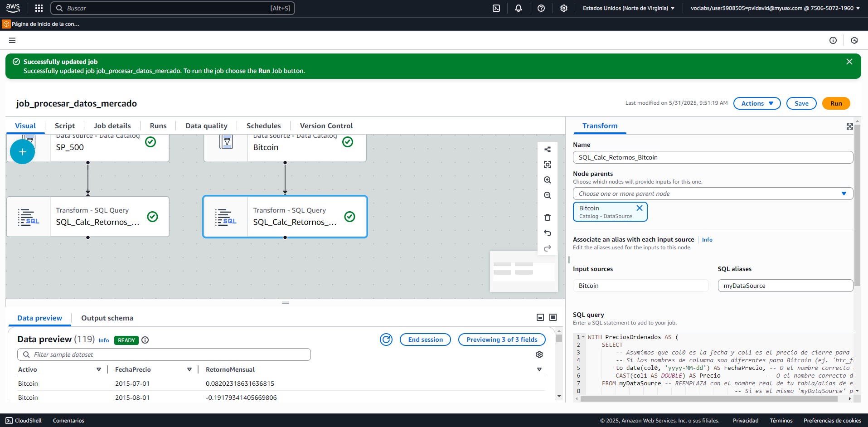Open the AWS home logo
The image size is (868, 427).
(x=13, y=8)
